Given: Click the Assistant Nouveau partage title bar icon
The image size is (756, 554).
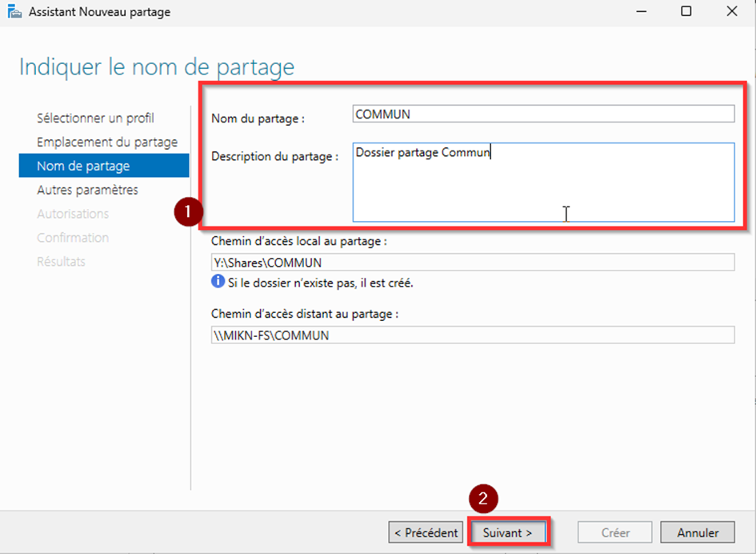Looking at the screenshot, I should coord(14,12).
